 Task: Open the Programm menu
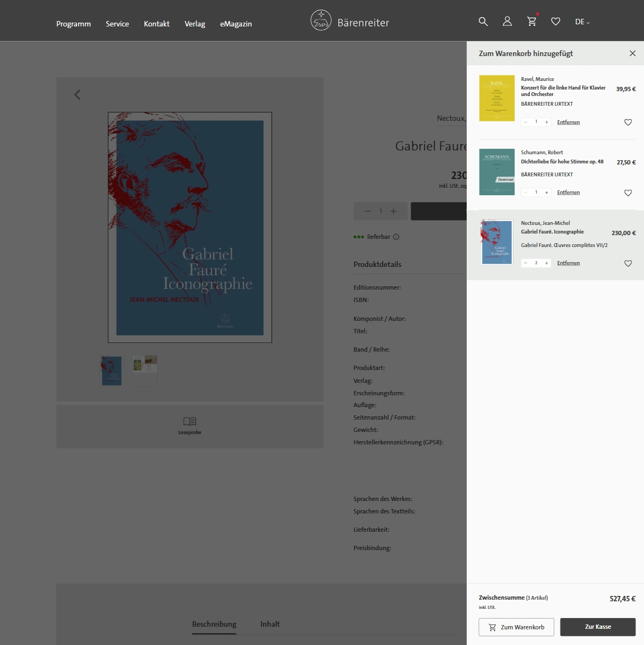coord(74,24)
